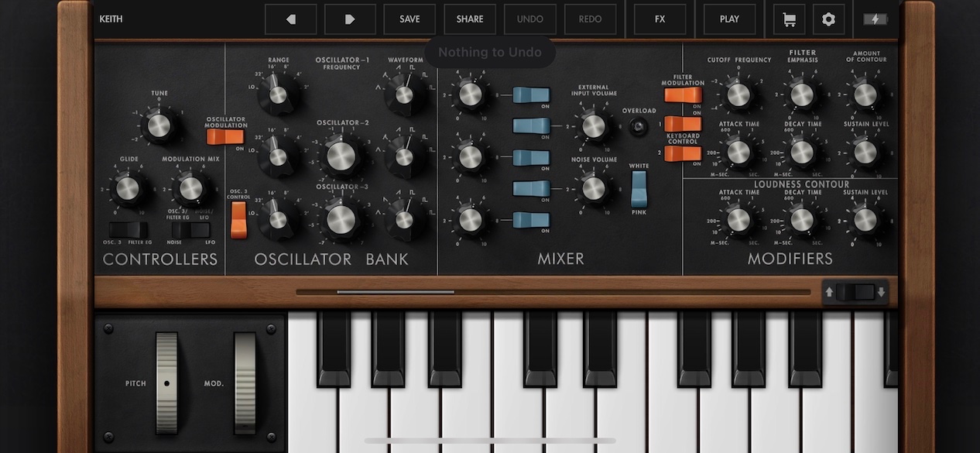Screen dimensions: 980x453
Task: Click the UNDO button
Action: click(530, 19)
